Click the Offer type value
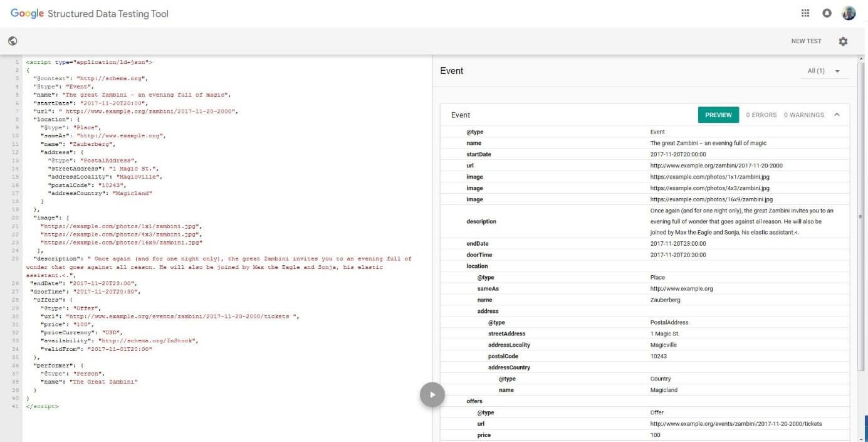This screenshot has width=868, height=442. [657, 413]
